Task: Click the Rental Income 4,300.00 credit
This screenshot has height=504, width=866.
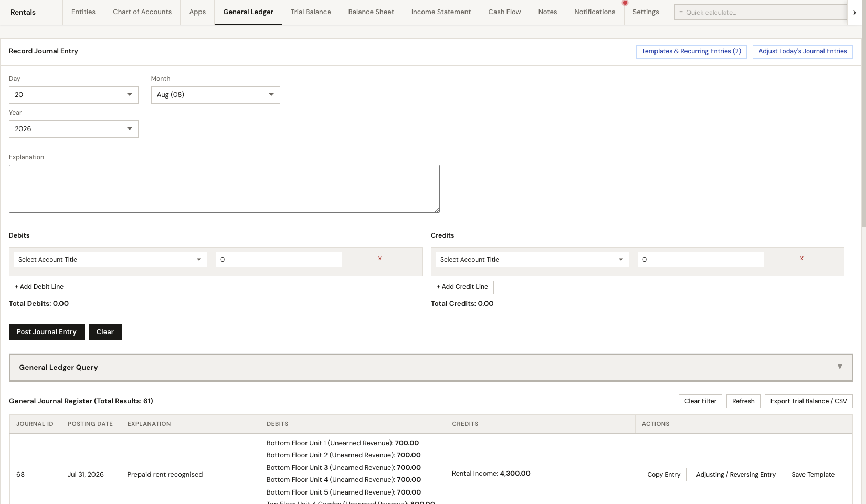Action: 491,474
